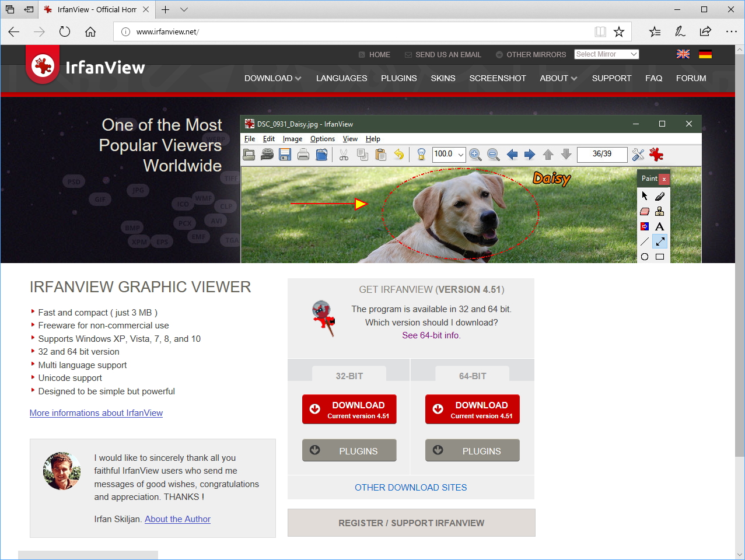Download 64-bit current version 4.51
The image size is (745, 560).
(x=473, y=409)
